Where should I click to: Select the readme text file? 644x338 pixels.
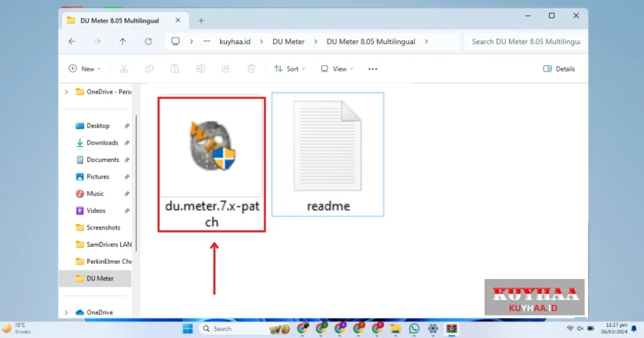pos(328,154)
